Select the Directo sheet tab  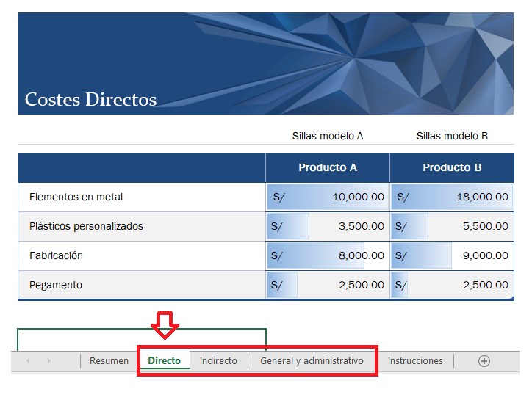(165, 361)
